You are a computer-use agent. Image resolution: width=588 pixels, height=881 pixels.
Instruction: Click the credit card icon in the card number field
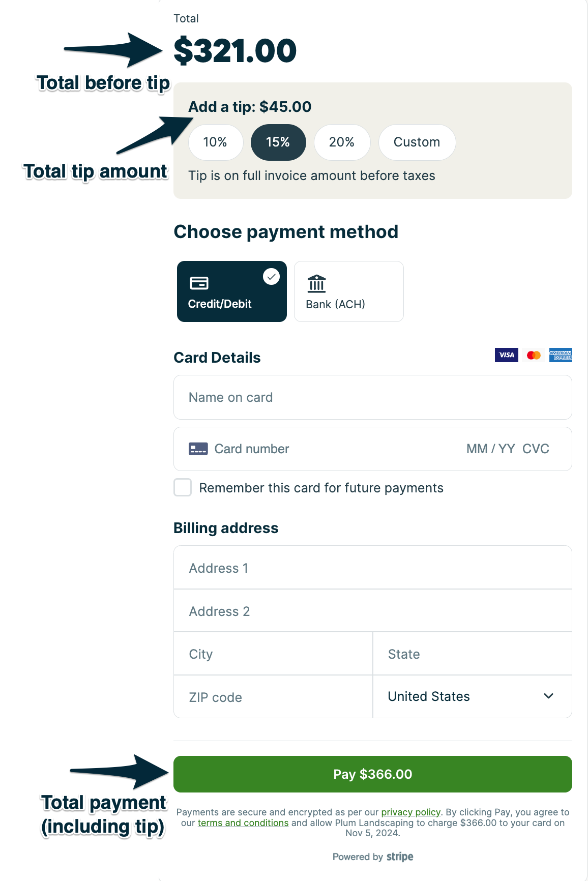[x=198, y=449]
